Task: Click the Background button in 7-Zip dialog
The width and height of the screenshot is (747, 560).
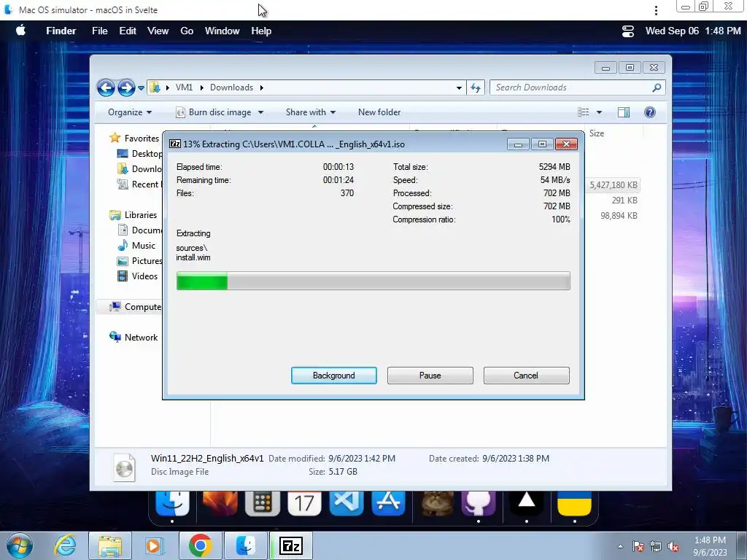Action: click(x=334, y=376)
